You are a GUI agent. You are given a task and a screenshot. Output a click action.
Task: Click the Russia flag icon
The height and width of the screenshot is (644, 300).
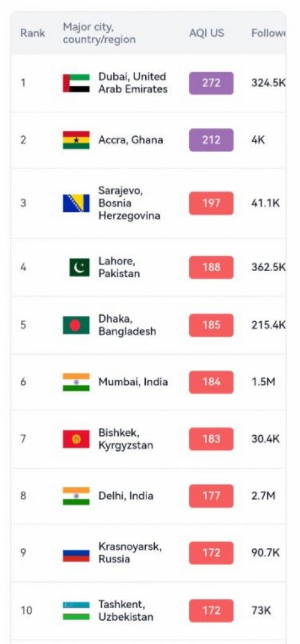pos(76,554)
